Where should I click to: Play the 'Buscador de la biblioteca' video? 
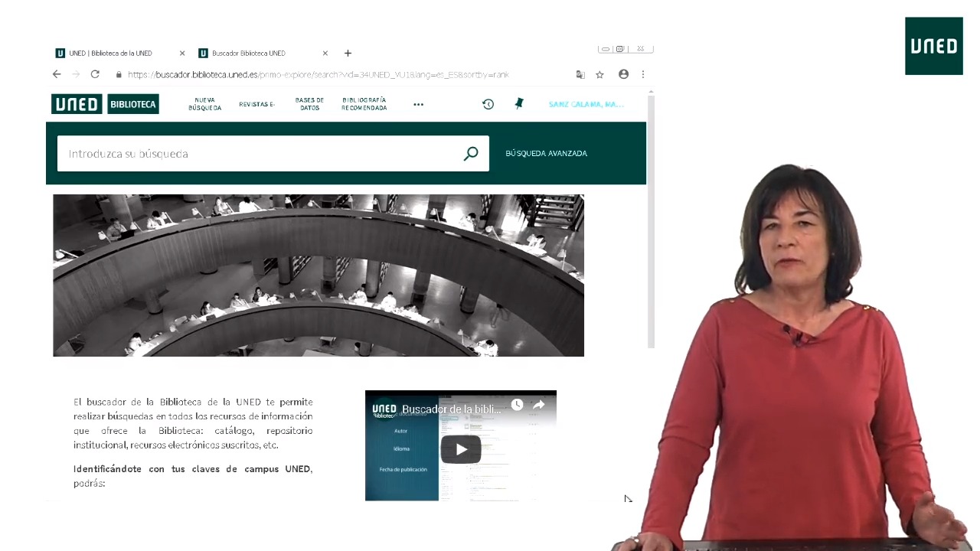pyautogui.click(x=461, y=449)
